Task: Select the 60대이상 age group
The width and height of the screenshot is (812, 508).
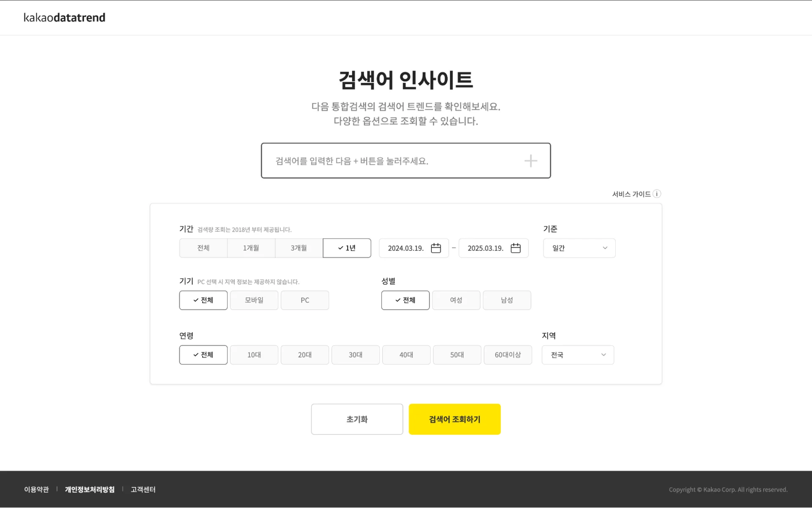Action: click(507, 354)
